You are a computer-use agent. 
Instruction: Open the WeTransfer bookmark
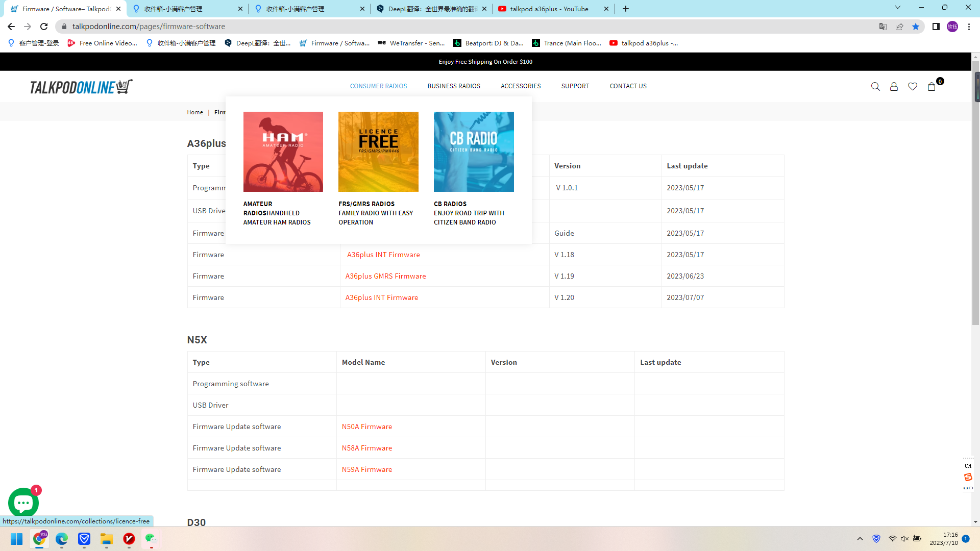pos(411,43)
